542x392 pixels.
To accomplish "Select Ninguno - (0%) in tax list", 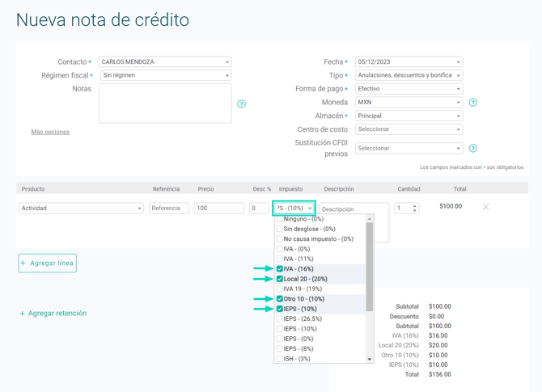I will click(280, 219).
